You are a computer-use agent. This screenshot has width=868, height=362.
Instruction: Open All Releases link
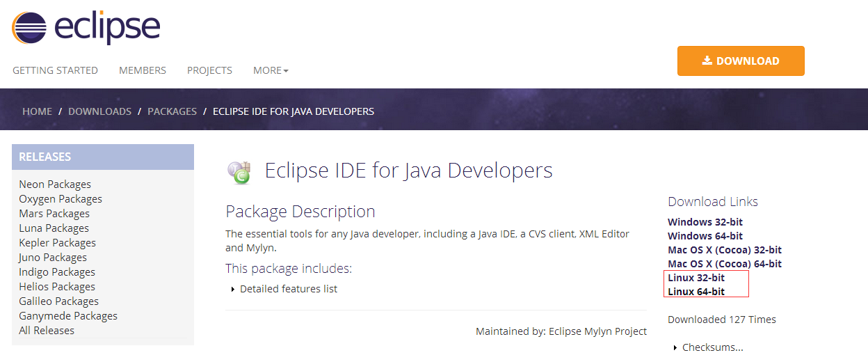(x=47, y=331)
